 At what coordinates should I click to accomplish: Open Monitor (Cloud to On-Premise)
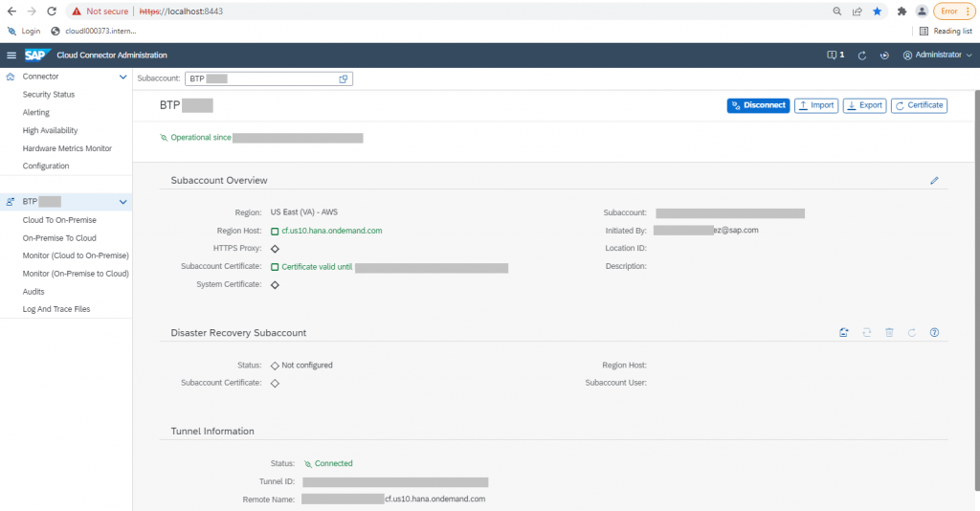coord(76,255)
